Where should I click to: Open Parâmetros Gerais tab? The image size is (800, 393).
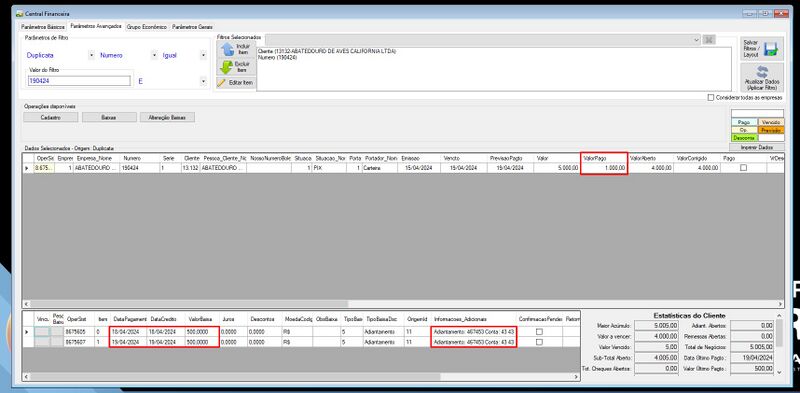tap(192, 27)
